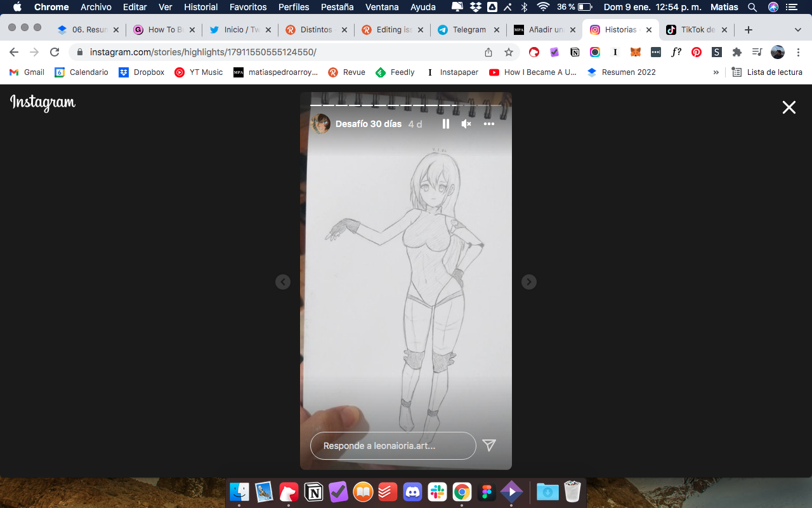The image size is (812, 508).
Task: Open the MetaMask fox extension
Action: [x=635, y=52]
